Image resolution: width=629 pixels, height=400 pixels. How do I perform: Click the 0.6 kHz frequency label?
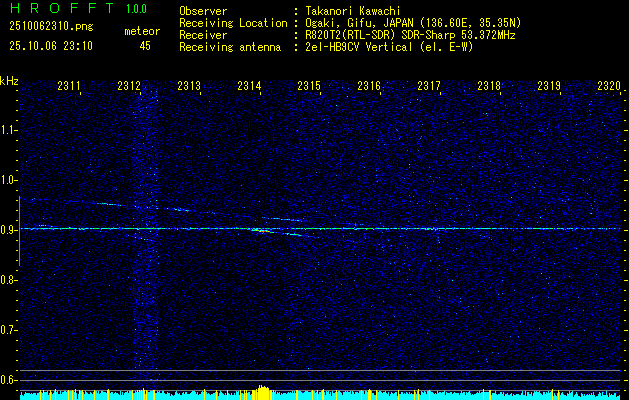pyautogui.click(x=8, y=380)
